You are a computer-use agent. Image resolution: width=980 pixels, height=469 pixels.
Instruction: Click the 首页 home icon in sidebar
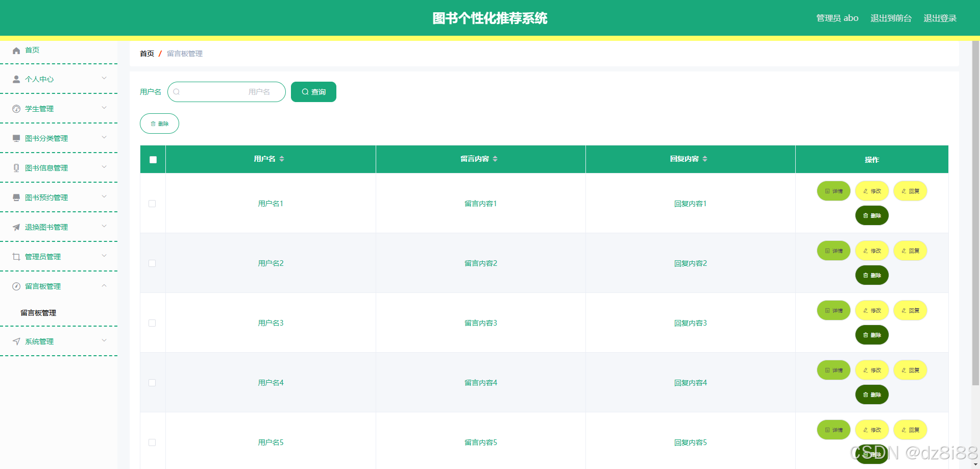pos(16,50)
